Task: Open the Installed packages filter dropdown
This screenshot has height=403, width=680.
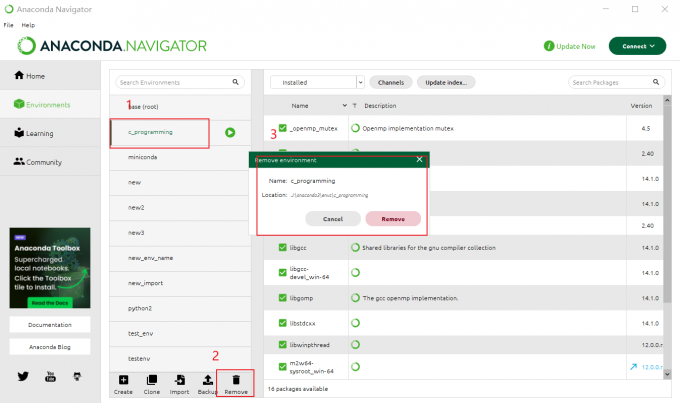Action: 317,82
